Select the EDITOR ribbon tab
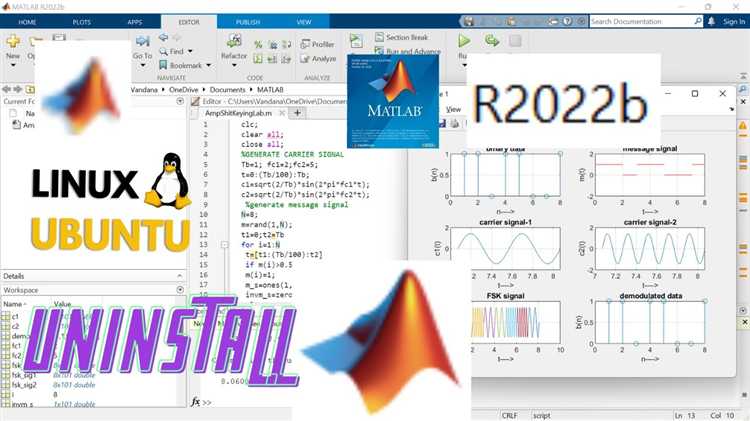The image size is (750, 421). [189, 22]
